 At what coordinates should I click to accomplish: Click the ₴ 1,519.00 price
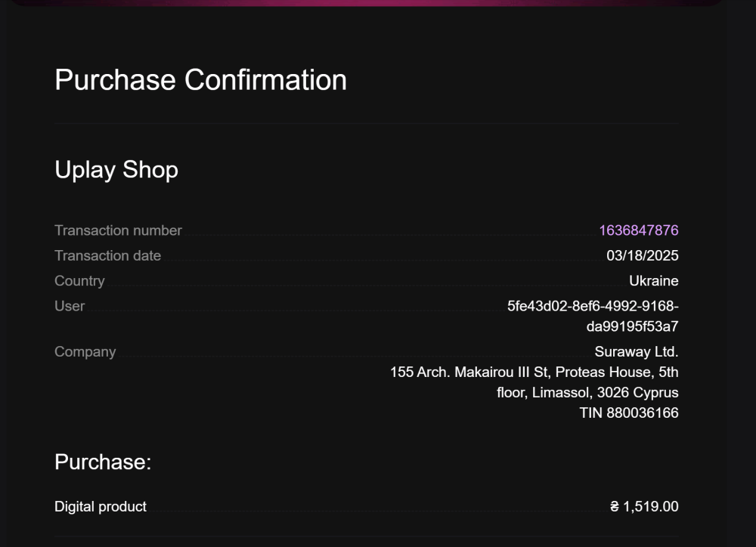(x=644, y=507)
